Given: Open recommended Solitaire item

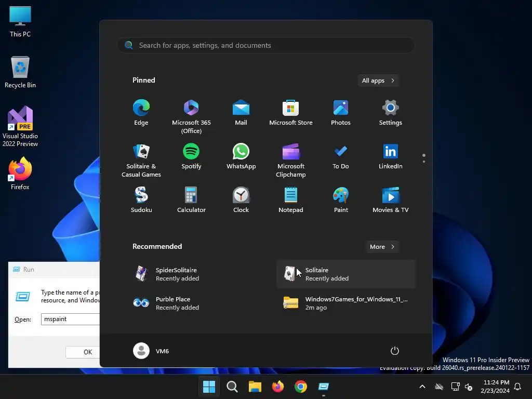Looking at the screenshot, I should coord(346,274).
